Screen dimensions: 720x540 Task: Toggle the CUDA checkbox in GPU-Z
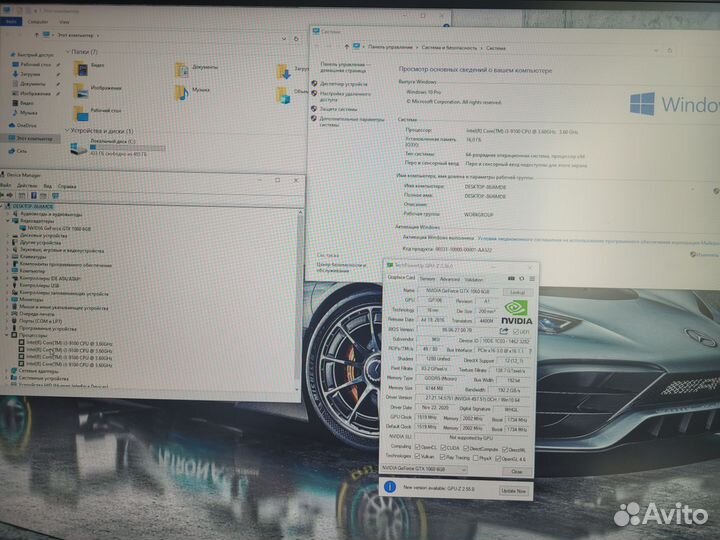coord(443,447)
